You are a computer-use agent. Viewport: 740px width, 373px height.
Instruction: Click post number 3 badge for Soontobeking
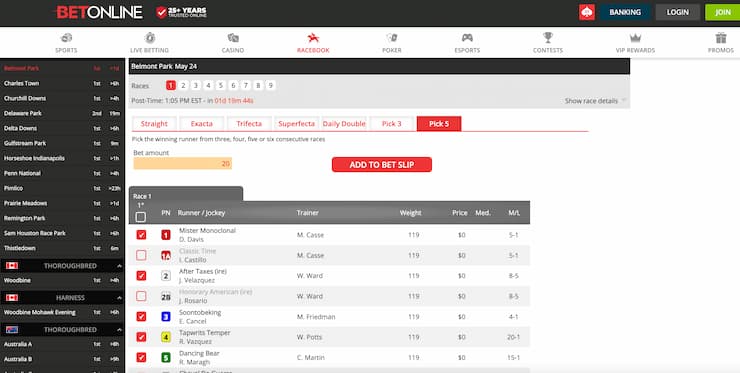166,317
